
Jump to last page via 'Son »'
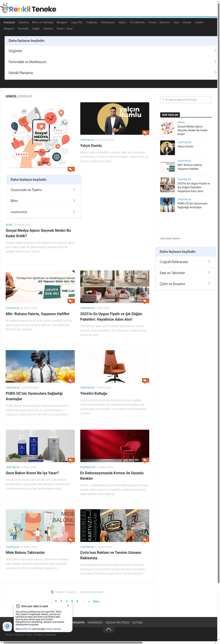pos(97,601)
